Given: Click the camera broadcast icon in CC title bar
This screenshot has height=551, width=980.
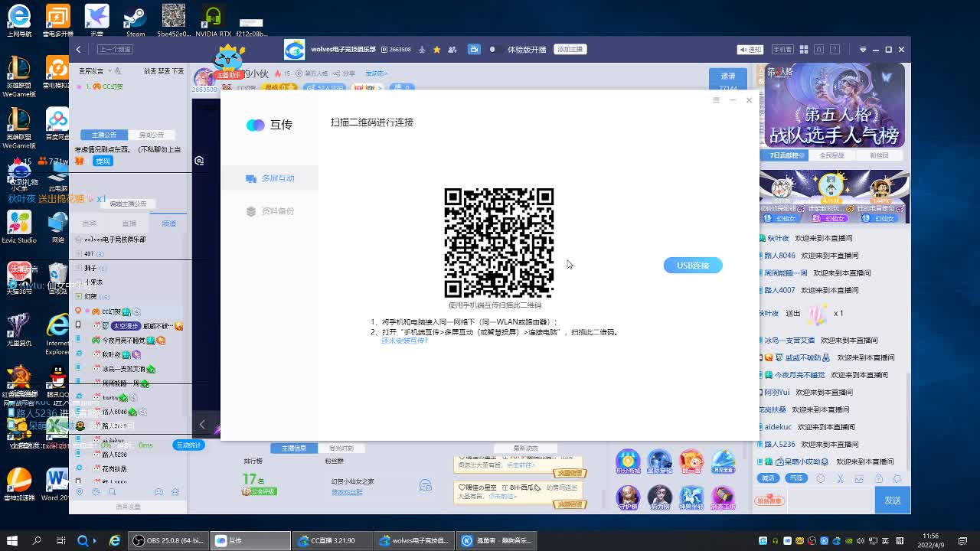Looking at the screenshot, I should [x=474, y=49].
